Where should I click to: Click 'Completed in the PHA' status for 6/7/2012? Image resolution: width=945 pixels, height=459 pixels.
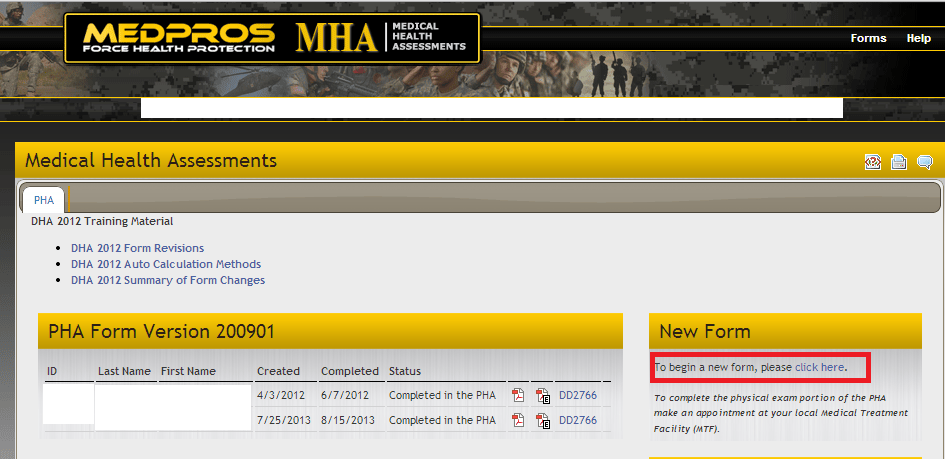click(442, 396)
